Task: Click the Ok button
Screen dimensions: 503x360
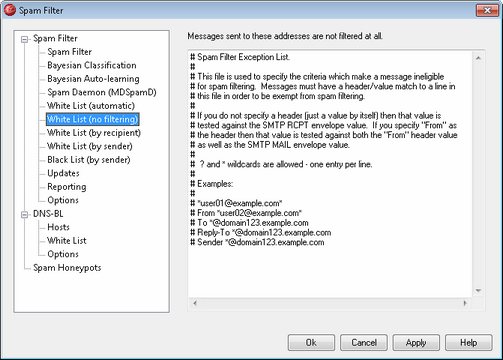Action: pos(311,343)
